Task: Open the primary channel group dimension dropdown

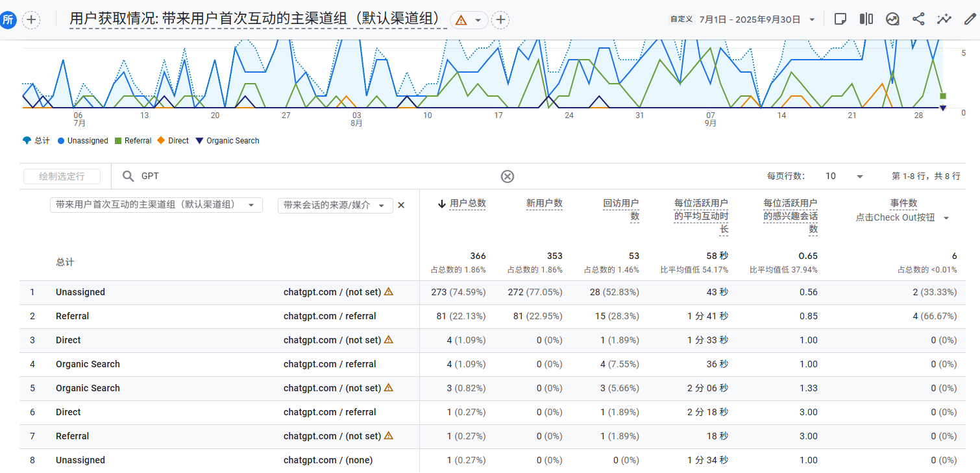Action: [156, 205]
